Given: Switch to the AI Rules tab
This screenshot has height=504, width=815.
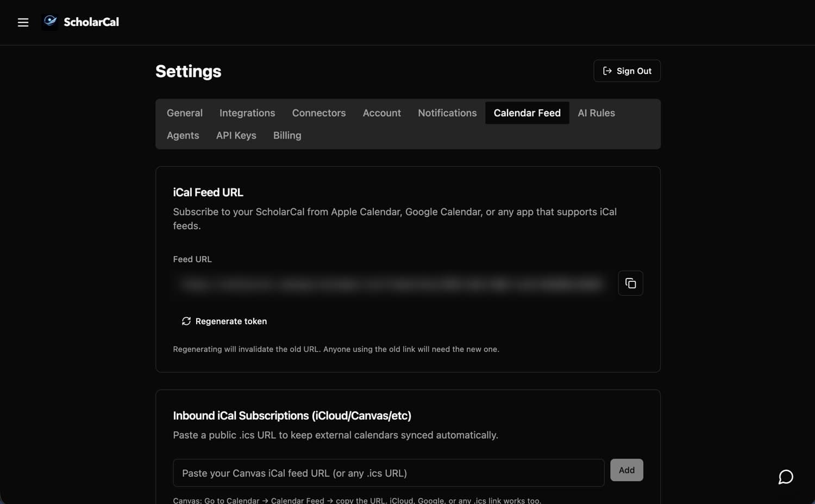Looking at the screenshot, I should click(x=596, y=113).
